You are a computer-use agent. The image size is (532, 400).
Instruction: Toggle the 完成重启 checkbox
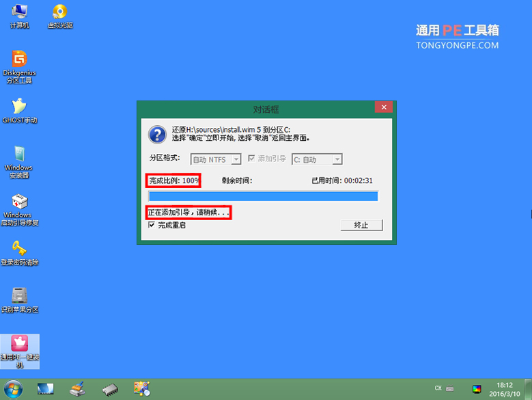(x=152, y=225)
